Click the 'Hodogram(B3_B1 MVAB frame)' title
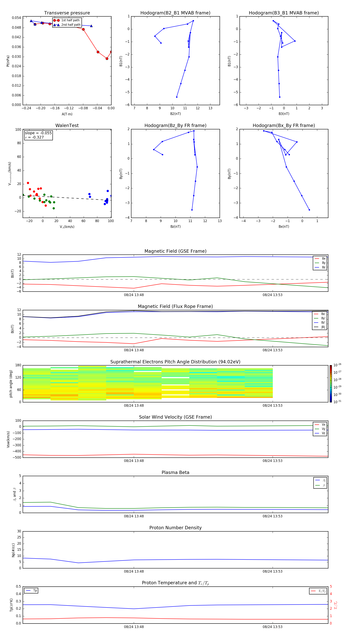The width and height of the screenshot is (351, 644). pyautogui.click(x=284, y=13)
